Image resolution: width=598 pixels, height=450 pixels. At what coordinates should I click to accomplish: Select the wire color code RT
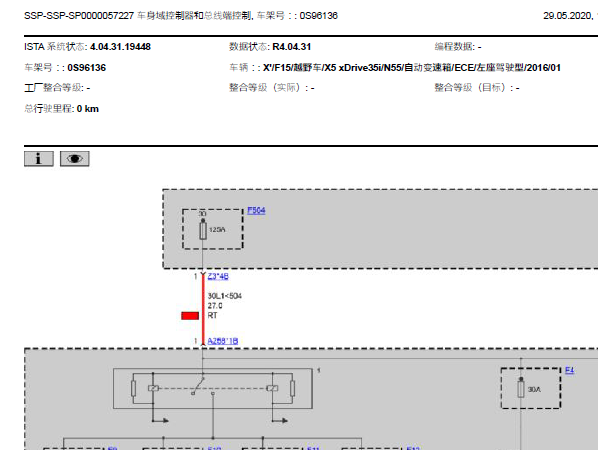pyautogui.click(x=212, y=316)
